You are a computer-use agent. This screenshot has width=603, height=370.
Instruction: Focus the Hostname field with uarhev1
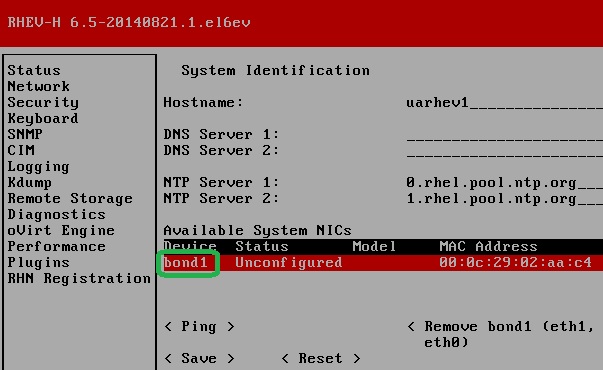504,103
